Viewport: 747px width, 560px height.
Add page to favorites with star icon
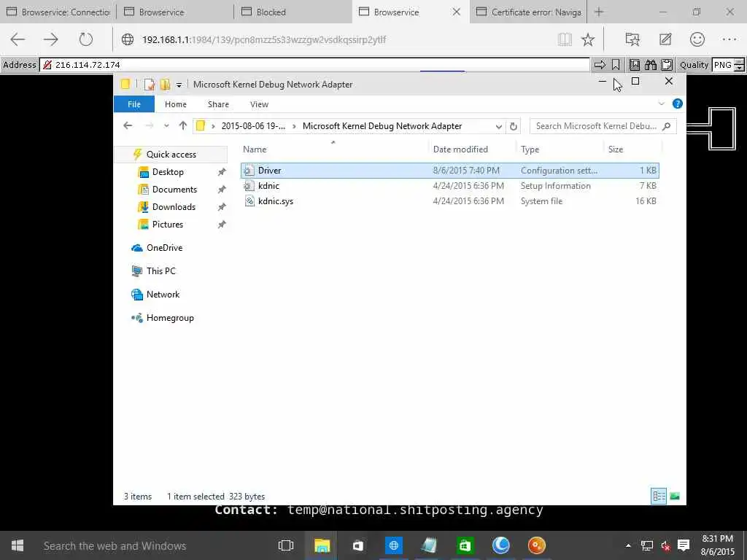coord(588,39)
